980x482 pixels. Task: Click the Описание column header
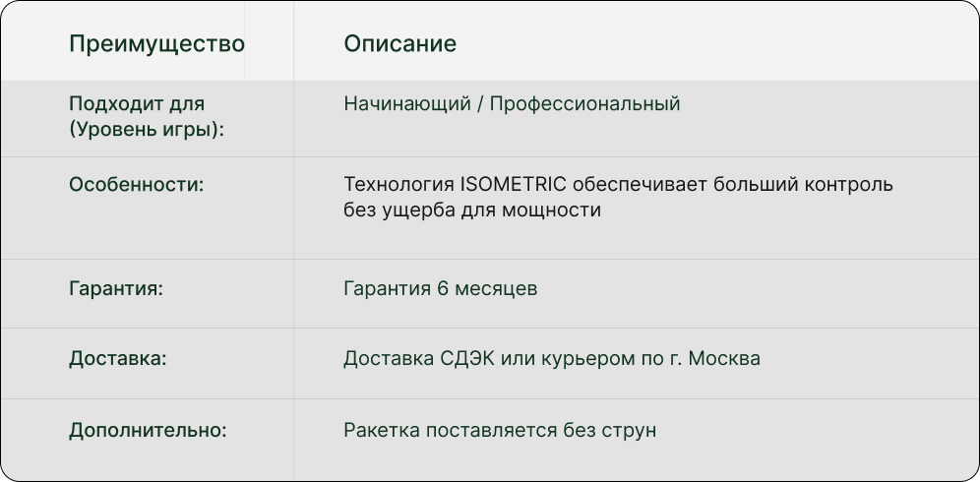pos(399,44)
